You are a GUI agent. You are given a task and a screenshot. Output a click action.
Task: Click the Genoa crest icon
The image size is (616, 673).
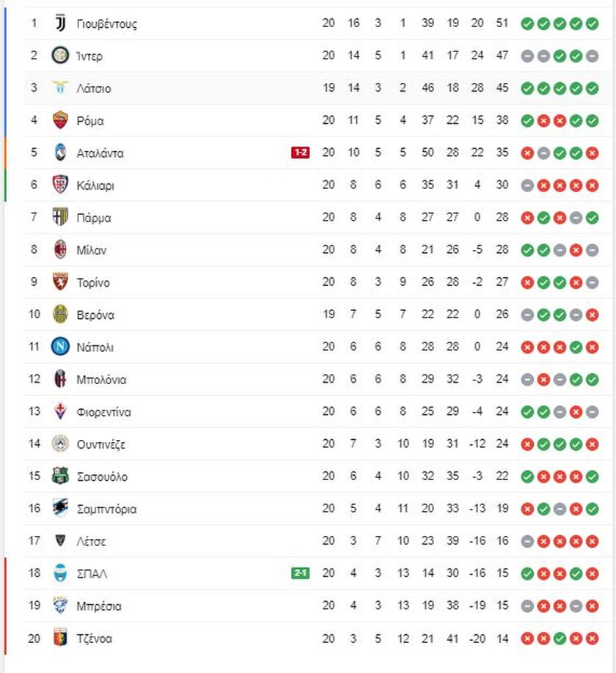coord(60,638)
